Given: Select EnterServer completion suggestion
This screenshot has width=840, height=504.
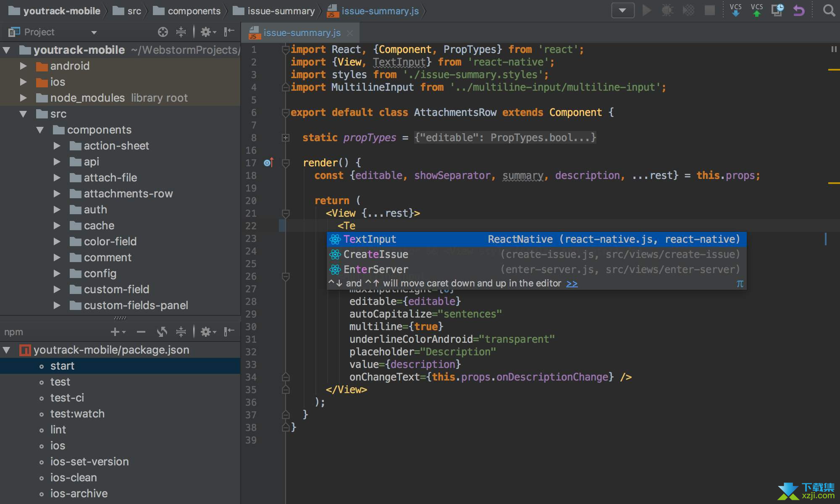Looking at the screenshot, I should 536,270.
